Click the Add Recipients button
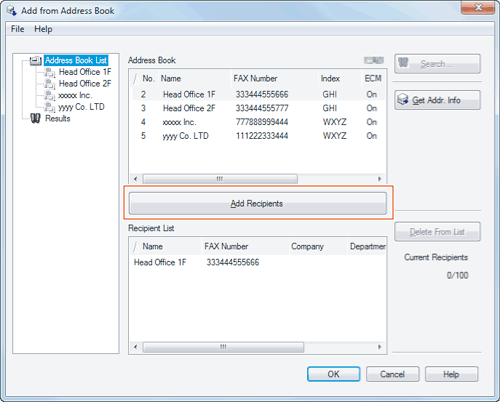Image resolution: width=500 pixels, height=402 pixels. click(x=258, y=203)
